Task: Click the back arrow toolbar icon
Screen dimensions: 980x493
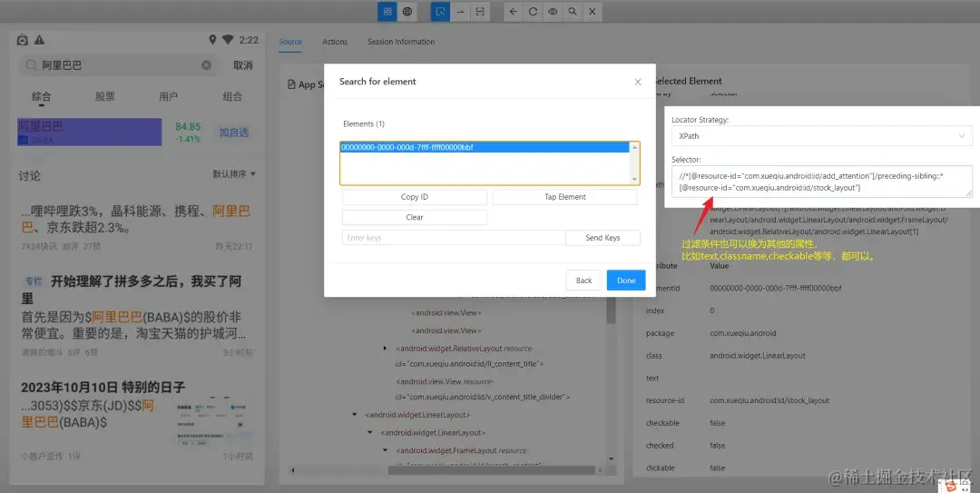Action: pos(513,11)
